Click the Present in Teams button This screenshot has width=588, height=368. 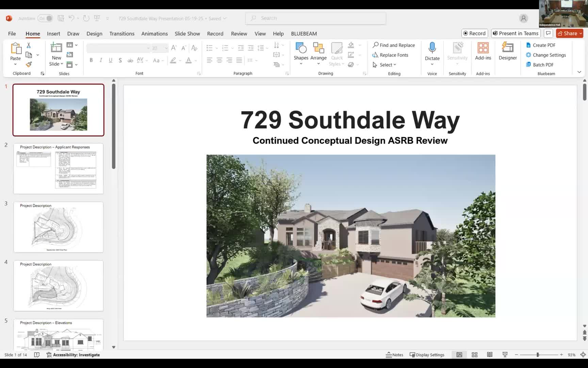[x=516, y=33]
